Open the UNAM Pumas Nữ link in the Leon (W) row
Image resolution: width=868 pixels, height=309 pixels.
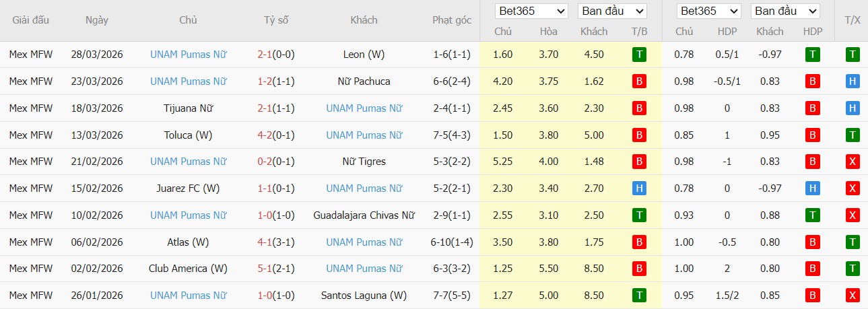point(189,55)
